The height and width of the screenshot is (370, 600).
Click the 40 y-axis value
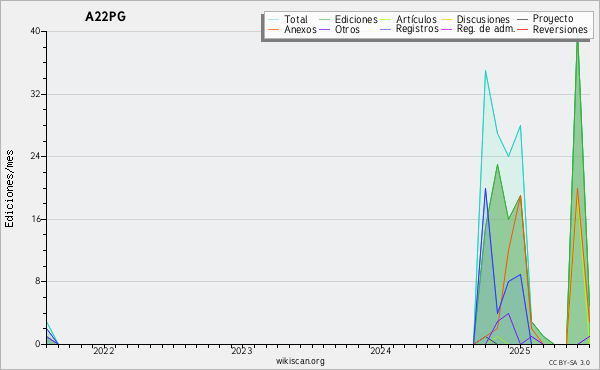[36, 31]
